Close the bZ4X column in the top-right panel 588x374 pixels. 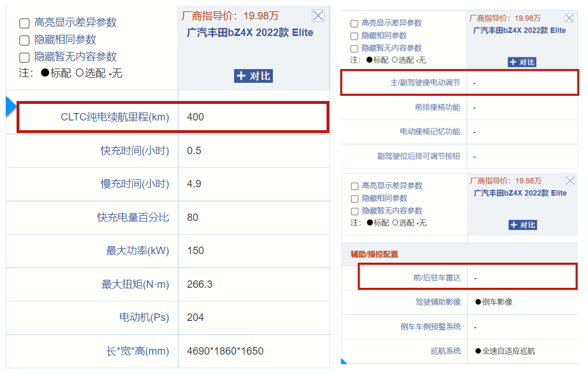[569, 18]
